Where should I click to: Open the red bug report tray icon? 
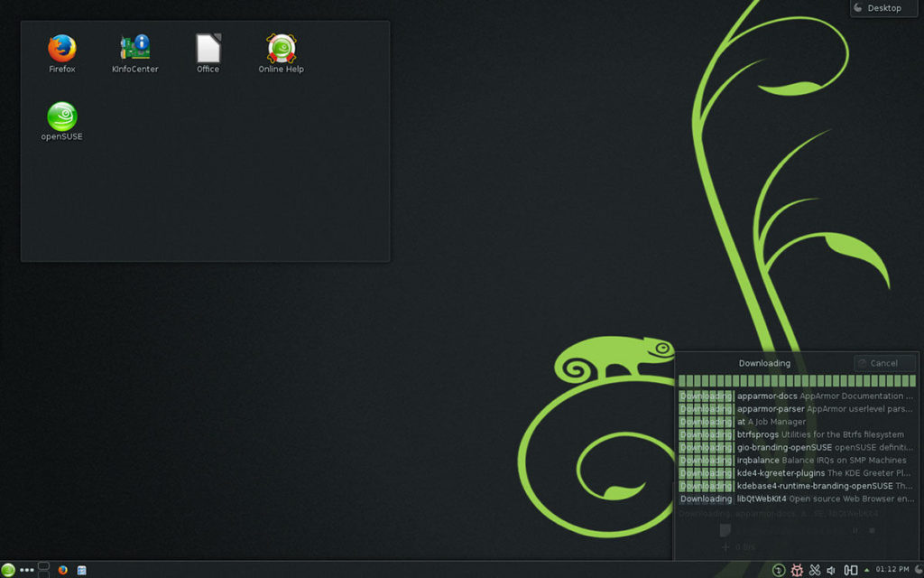[x=797, y=569]
